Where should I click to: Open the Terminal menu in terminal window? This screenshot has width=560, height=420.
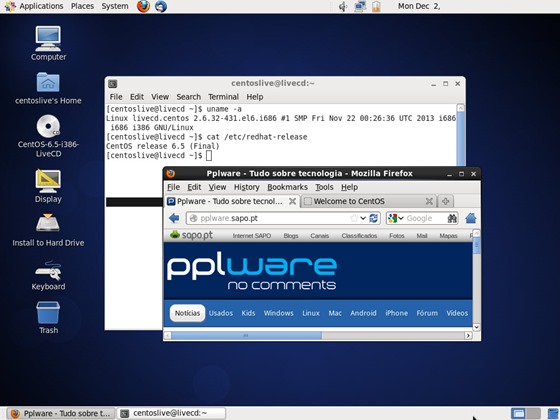(223, 97)
